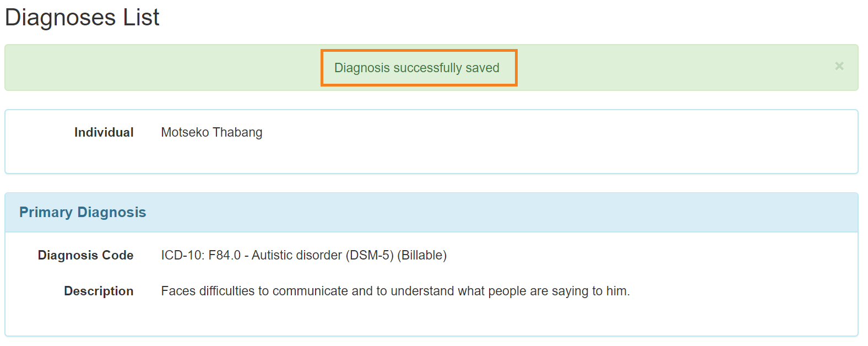Click the word "List" in the page heading

[x=141, y=18]
